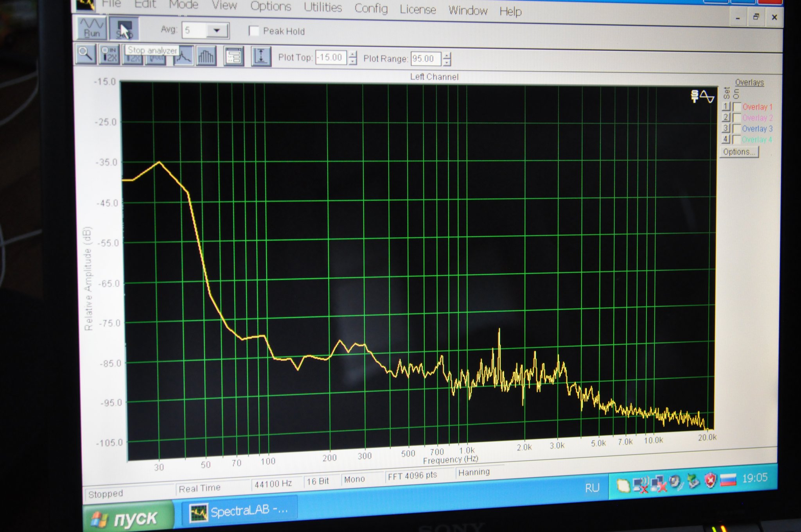The height and width of the screenshot is (532, 801).
Task: Click the speaker tray icon
Action: [x=676, y=482]
